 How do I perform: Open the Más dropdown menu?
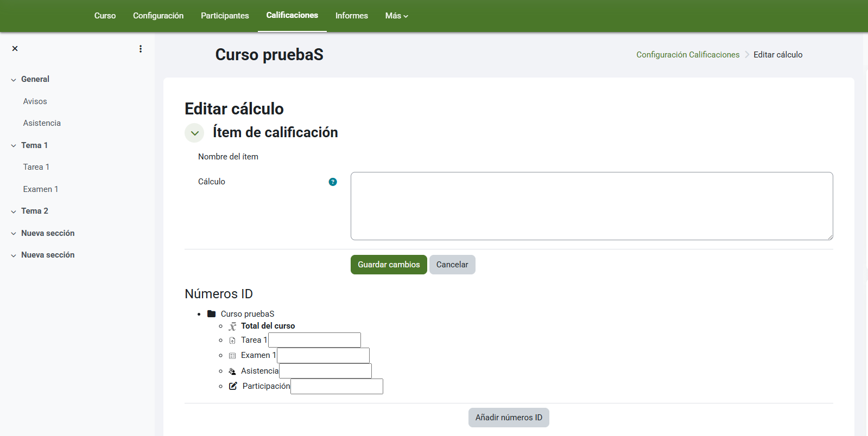click(x=396, y=16)
